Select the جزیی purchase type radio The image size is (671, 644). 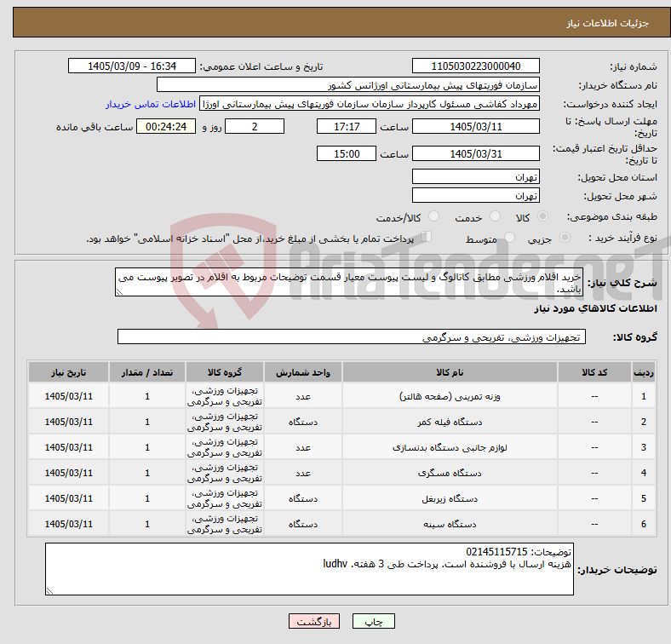[565, 238]
